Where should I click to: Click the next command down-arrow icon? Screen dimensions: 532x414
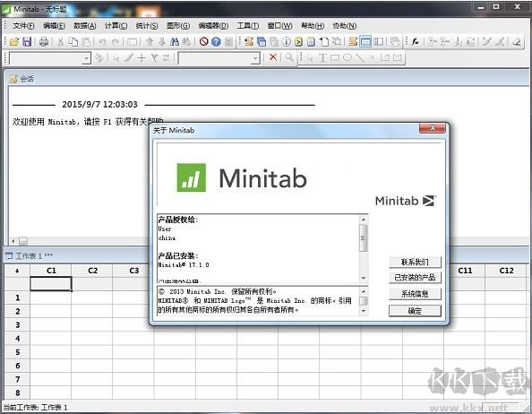coord(162,42)
